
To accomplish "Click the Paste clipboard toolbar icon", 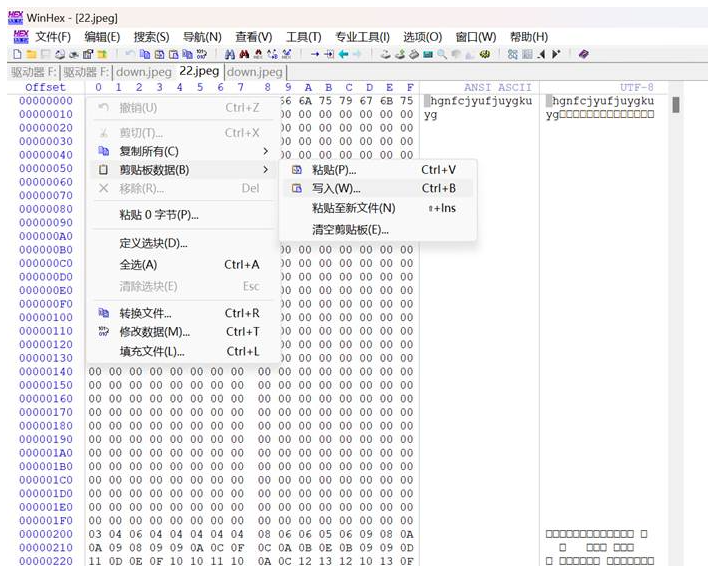I will (x=159, y=54).
